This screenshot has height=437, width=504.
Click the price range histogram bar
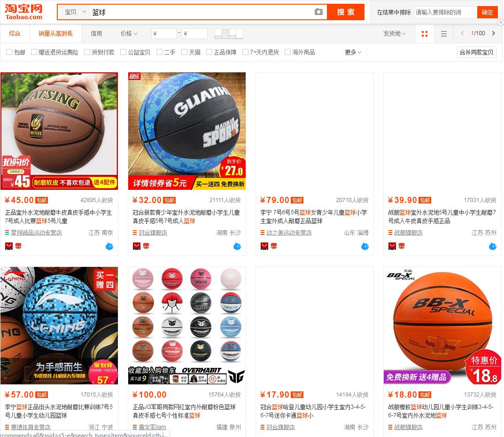pos(229,33)
